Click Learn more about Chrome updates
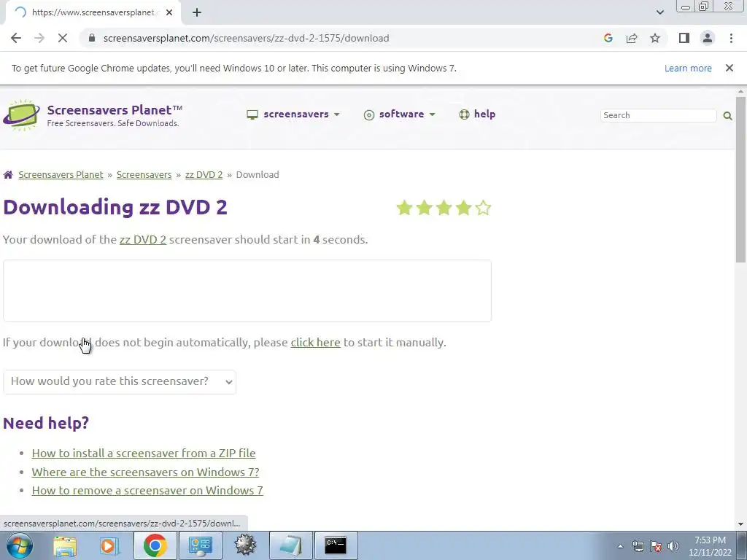This screenshot has width=747, height=560. point(688,68)
